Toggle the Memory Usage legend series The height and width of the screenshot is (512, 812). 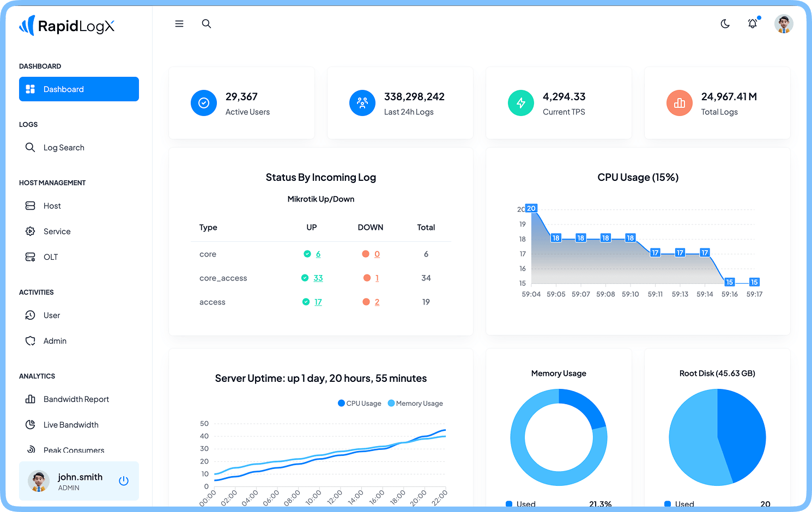tap(415, 404)
